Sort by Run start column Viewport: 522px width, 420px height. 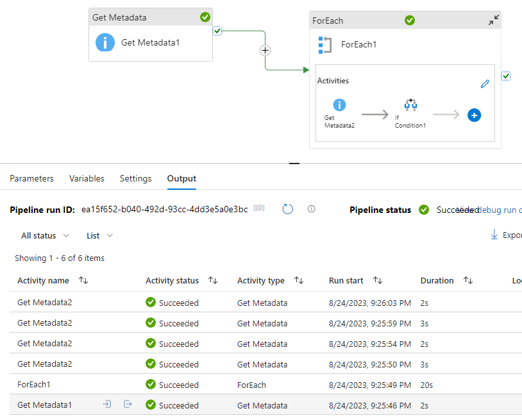(x=378, y=281)
